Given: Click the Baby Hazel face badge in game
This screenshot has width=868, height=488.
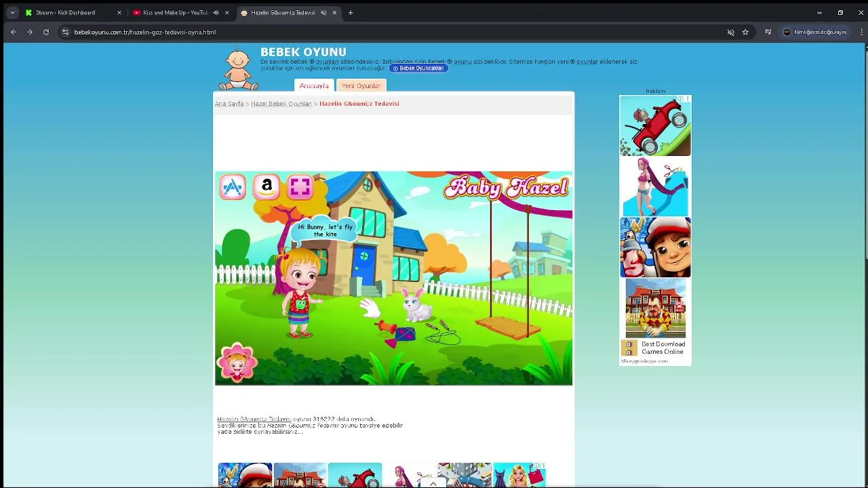Looking at the screenshot, I should pyautogui.click(x=237, y=363).
